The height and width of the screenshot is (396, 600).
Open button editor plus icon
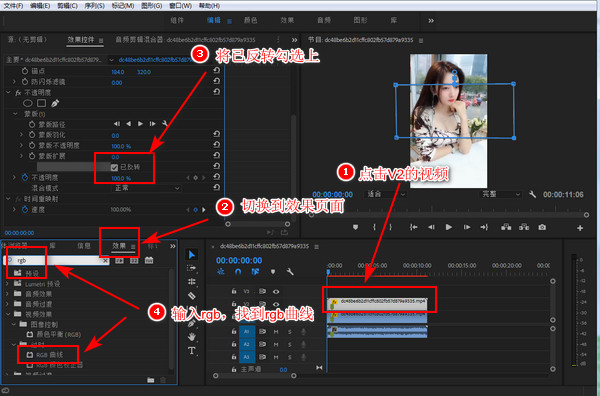point(580,228)
